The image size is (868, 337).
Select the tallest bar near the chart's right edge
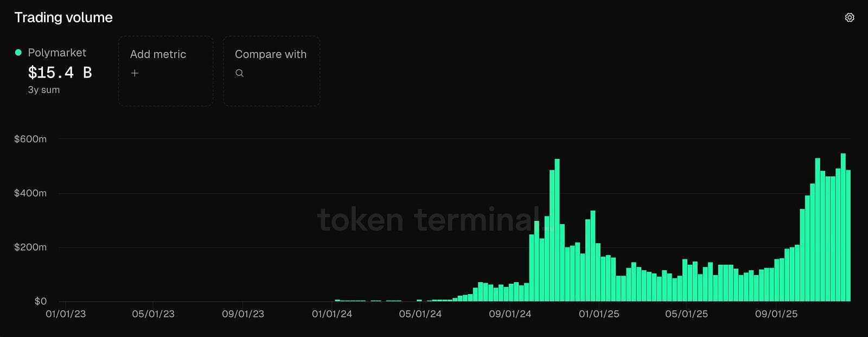point(843,227)
